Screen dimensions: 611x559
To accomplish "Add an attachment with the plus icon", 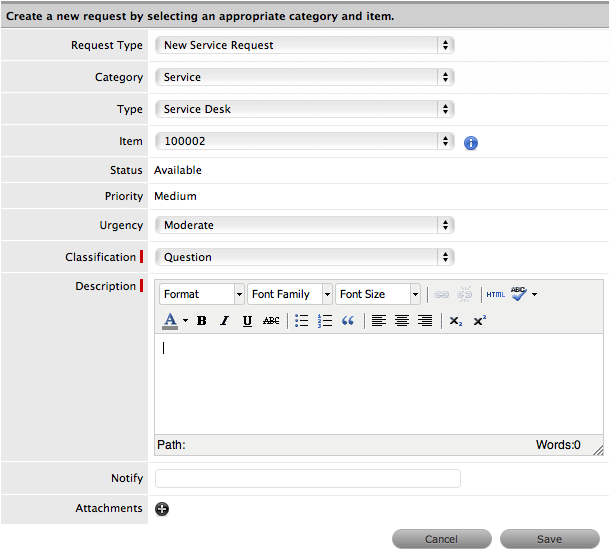I will 162,509.
